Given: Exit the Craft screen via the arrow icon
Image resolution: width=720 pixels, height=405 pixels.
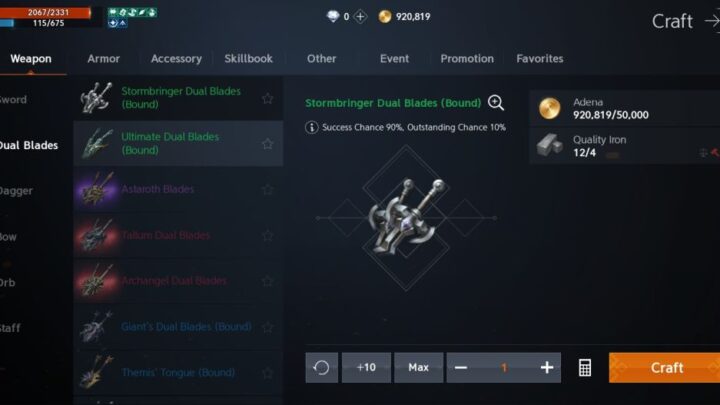Looking at the screenshot, I should pyautogui.click(x=712, y=21).
